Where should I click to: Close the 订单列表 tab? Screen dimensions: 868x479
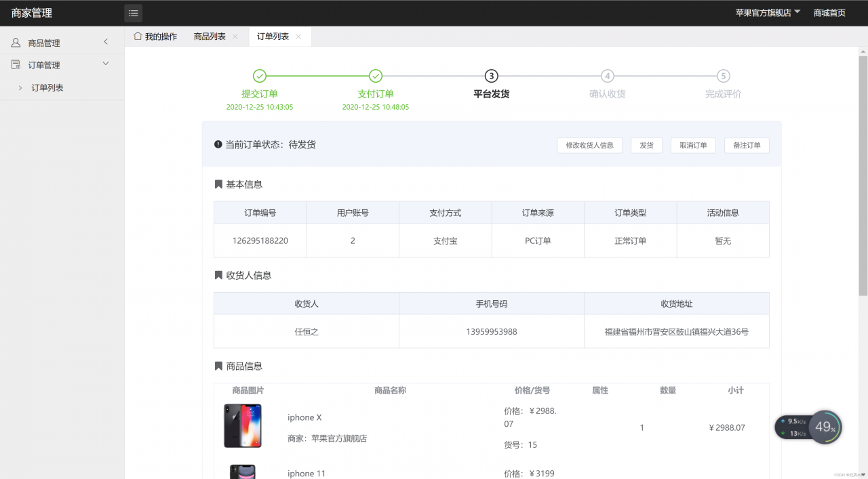pos(298,37)
